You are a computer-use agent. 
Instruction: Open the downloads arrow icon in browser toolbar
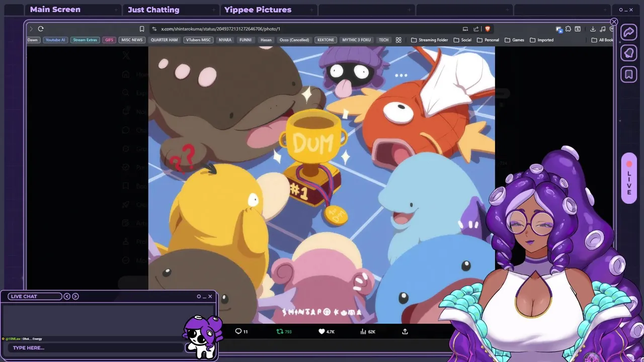(x=593, y=29)
